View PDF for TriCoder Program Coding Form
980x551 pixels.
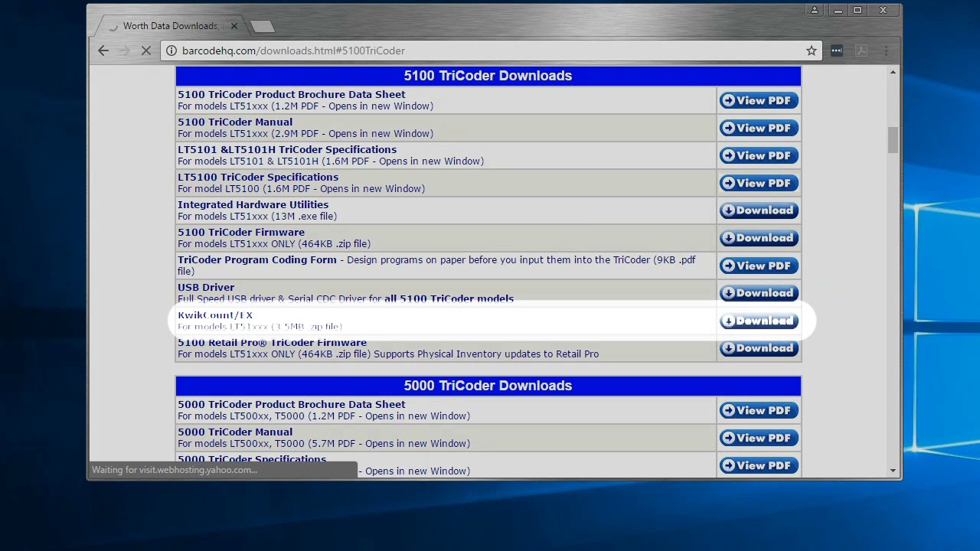(x=759, y=266)
